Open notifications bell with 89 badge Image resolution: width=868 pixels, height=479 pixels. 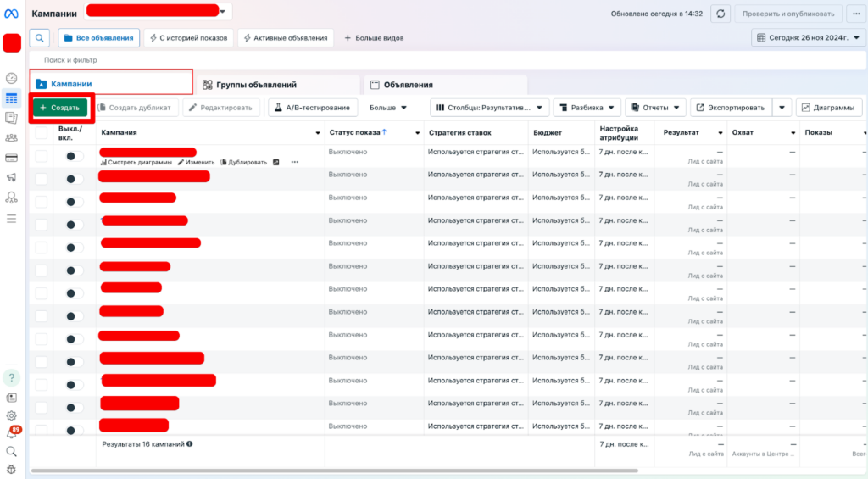tap(12, 434)
